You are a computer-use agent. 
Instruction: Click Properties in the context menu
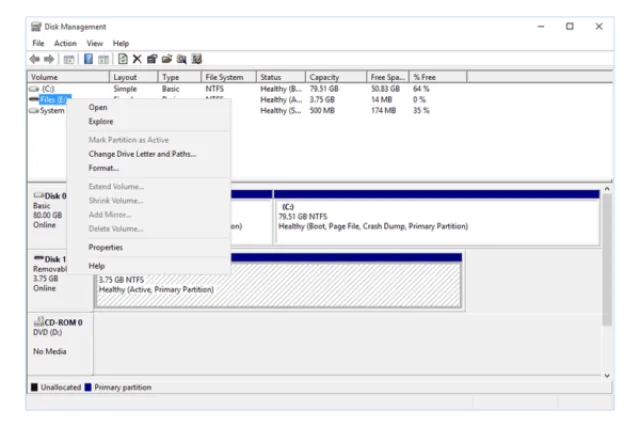pos(106,247)
